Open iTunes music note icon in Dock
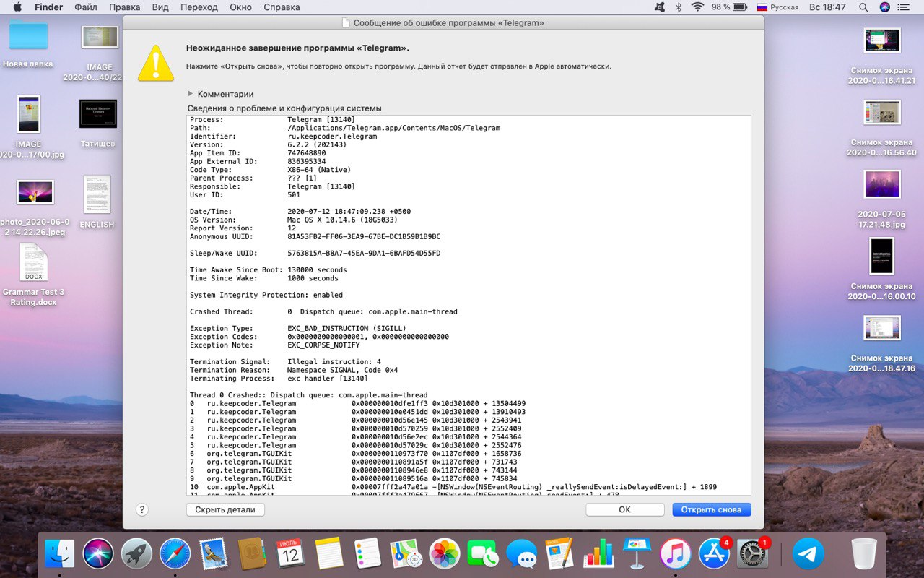This screenshot has height=578, width=924. [x=676, y=554]
